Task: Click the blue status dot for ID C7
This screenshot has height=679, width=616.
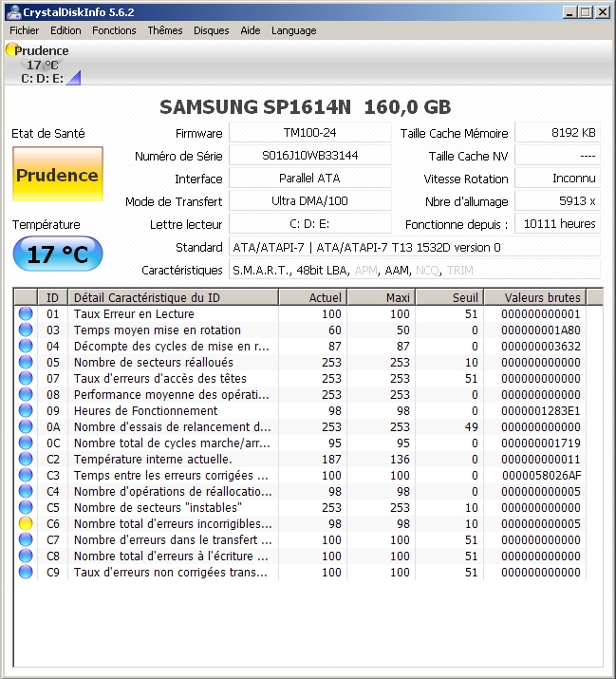Action: coord(26,540)
